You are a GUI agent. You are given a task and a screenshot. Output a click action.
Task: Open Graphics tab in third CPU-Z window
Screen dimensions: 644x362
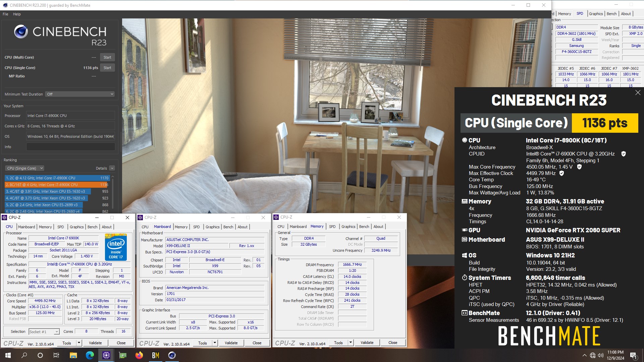pos(348,227)
